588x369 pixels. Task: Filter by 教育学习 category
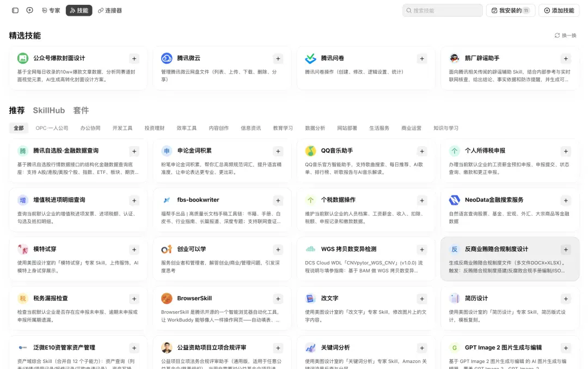(x=283, y=128)
